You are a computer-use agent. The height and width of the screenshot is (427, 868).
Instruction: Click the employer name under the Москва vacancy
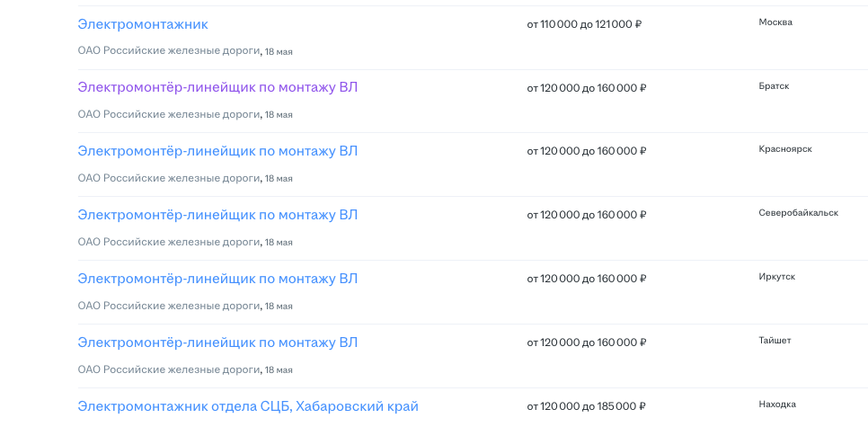pos(169,50)
